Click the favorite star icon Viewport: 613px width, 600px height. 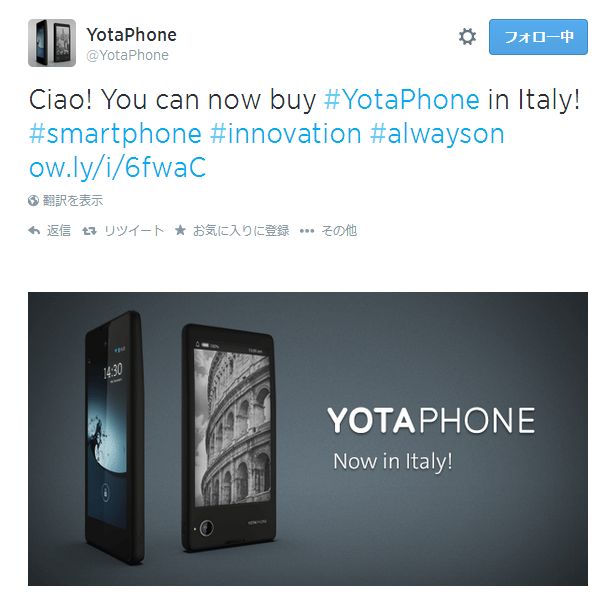(180, 230)
